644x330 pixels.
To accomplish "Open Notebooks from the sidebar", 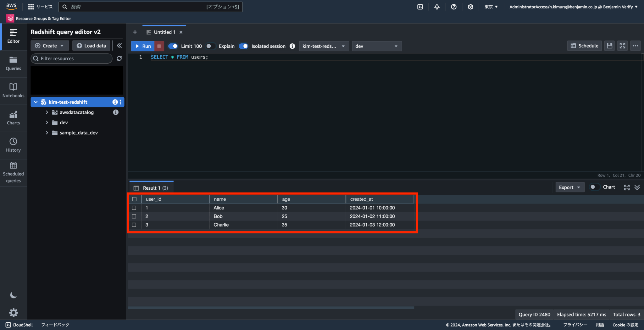I will [13, 90].
